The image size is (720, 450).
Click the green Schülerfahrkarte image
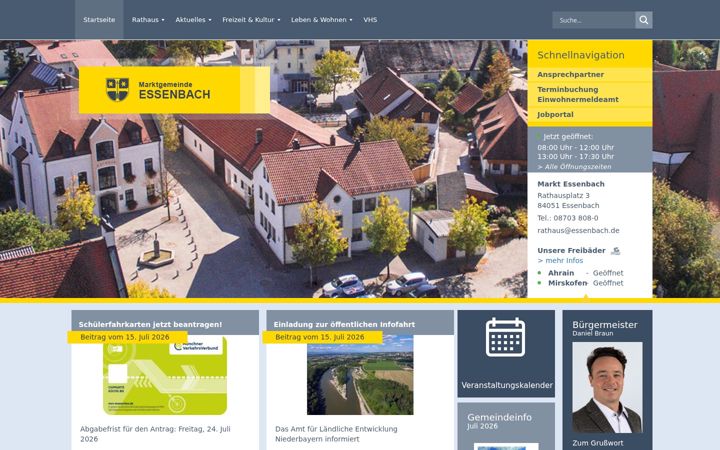coord(165,376)
